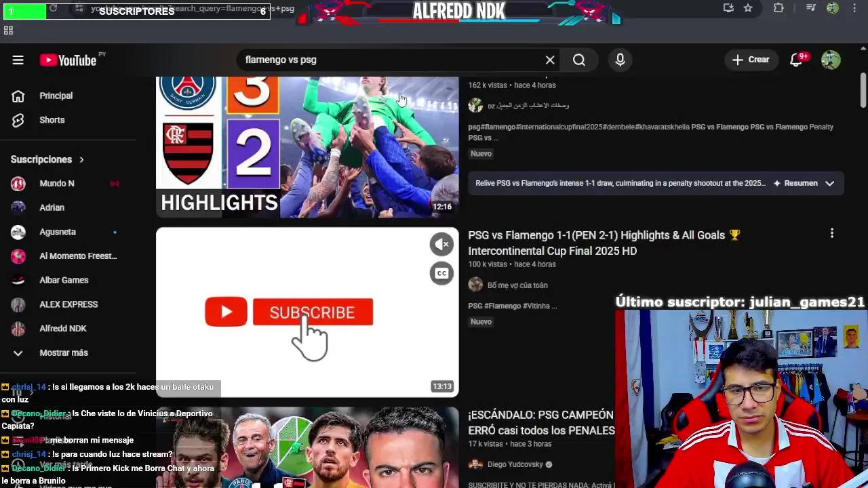Toggle closed captions on the preview

[441, 274]
